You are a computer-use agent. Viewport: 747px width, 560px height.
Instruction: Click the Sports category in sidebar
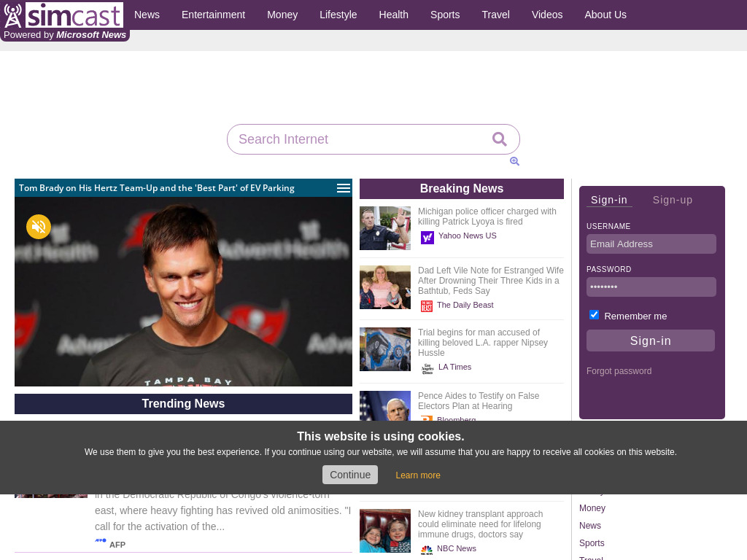(x=592, y=543)
